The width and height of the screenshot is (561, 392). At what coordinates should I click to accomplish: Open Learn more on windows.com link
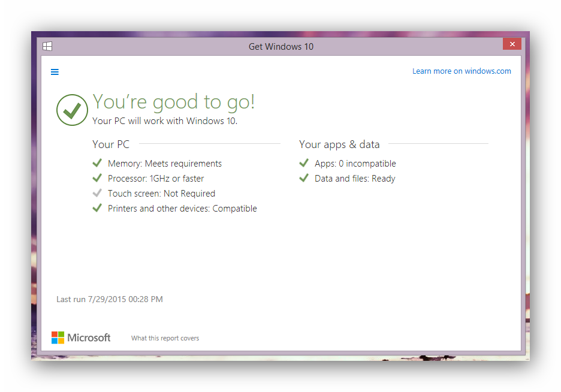pyautogui.click(x=462, y=71)
